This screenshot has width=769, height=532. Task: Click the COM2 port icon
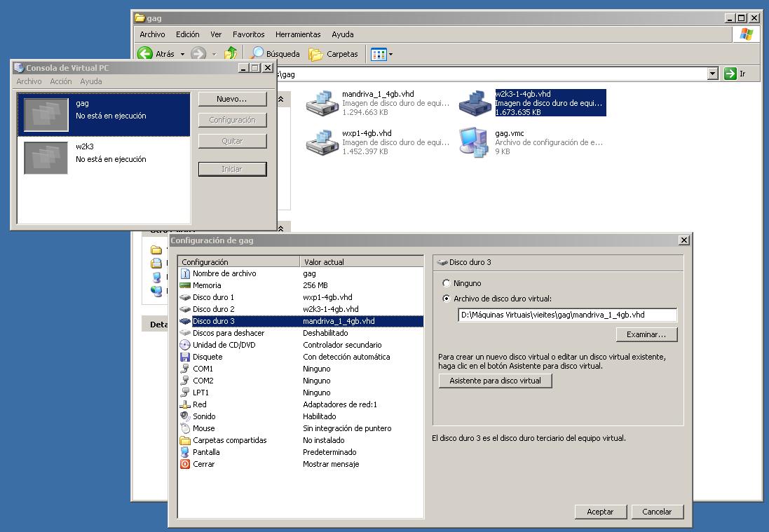tap(185, 381)
